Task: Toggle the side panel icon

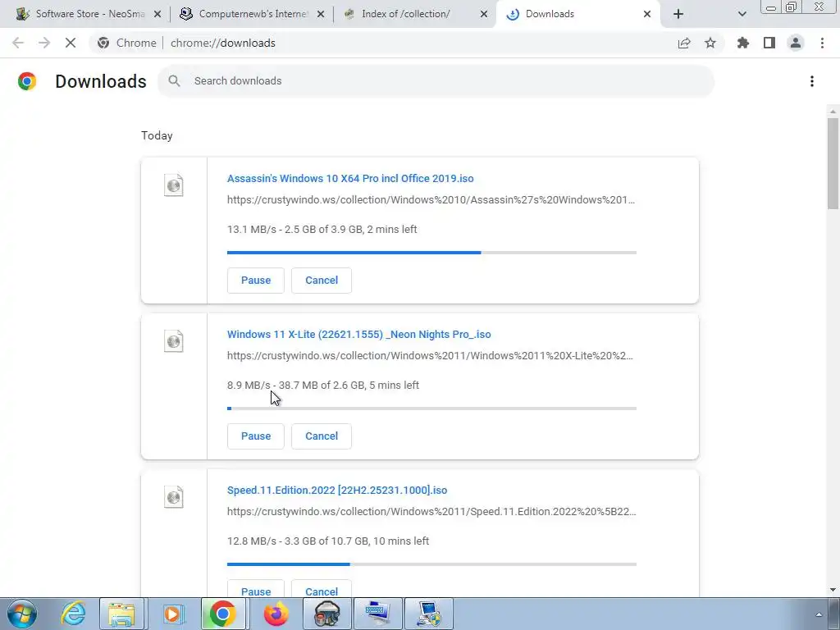Action: (769, 43)
